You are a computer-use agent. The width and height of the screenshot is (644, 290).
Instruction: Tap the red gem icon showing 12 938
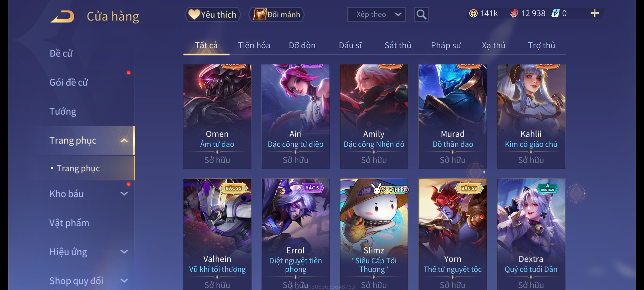(x=514, y=13)
